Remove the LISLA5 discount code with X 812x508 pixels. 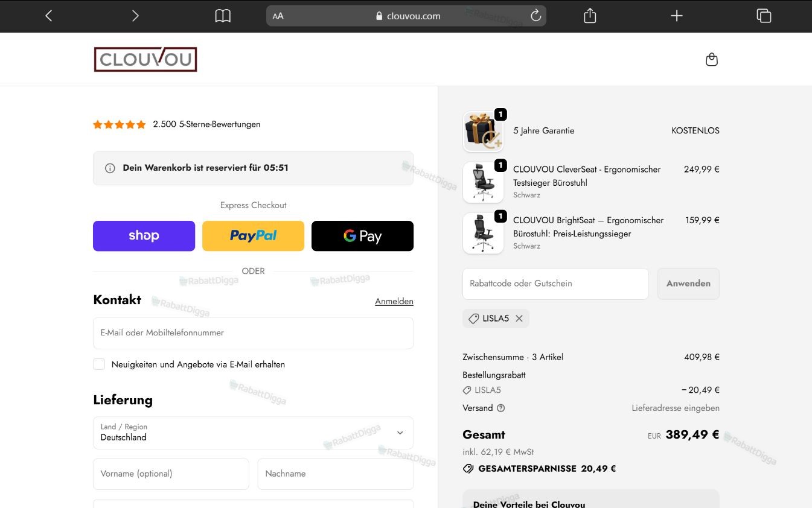(x=519, y=319)
